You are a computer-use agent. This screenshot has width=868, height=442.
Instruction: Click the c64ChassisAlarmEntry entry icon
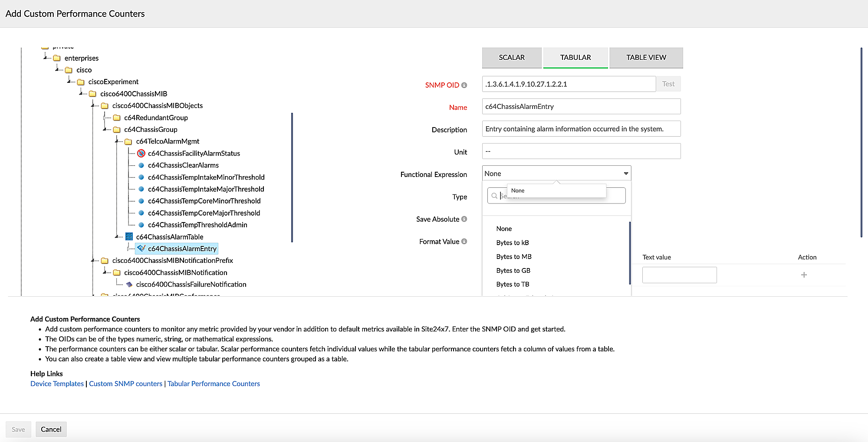click(141, 248)
